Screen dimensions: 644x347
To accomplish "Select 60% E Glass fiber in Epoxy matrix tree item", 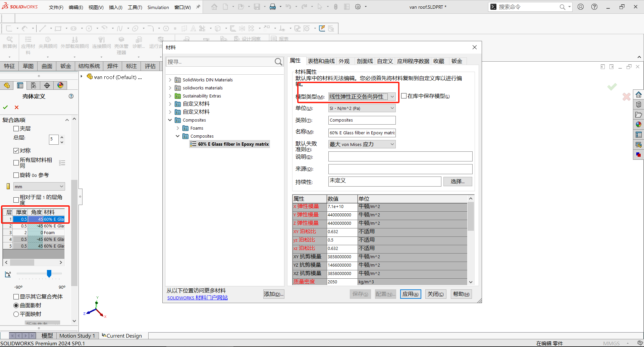I will click(x=230, y=144).
